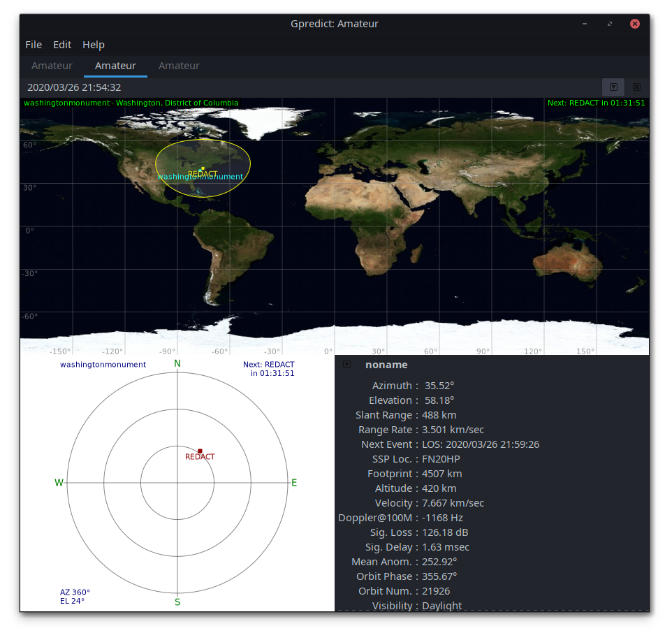Click the Azimuth value in satellite panel
This screenshot has height=640, width=672.
click(439, 386)
